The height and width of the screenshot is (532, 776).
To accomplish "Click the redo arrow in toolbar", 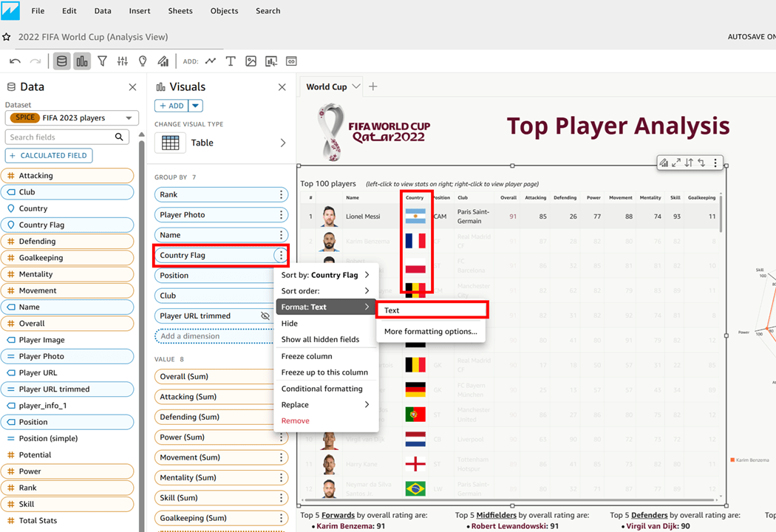I will tap(35, 61).
